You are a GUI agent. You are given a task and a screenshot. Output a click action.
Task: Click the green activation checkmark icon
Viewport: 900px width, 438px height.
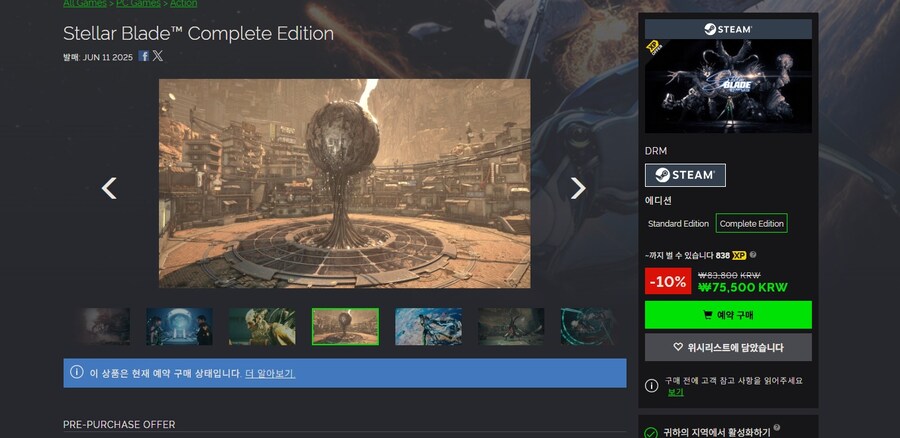click(x=651, y=433)
